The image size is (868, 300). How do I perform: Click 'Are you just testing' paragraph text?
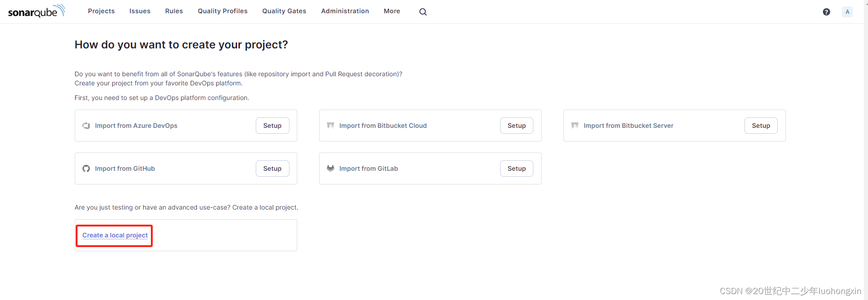coord(186,207)
